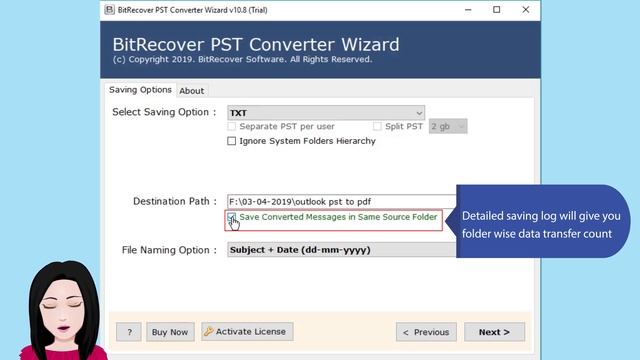Click the copyright 2019 BitRecover Software text

[x=242, y=59]
